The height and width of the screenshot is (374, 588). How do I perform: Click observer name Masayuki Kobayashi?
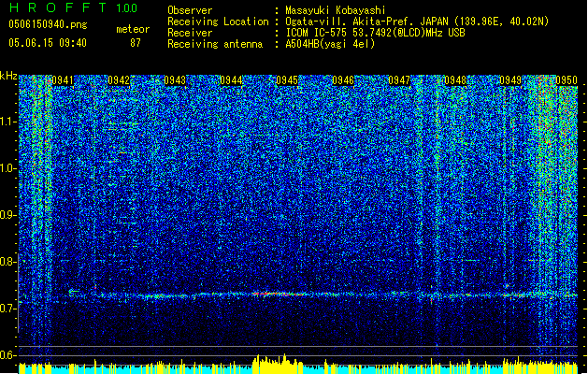pos(336,10)
